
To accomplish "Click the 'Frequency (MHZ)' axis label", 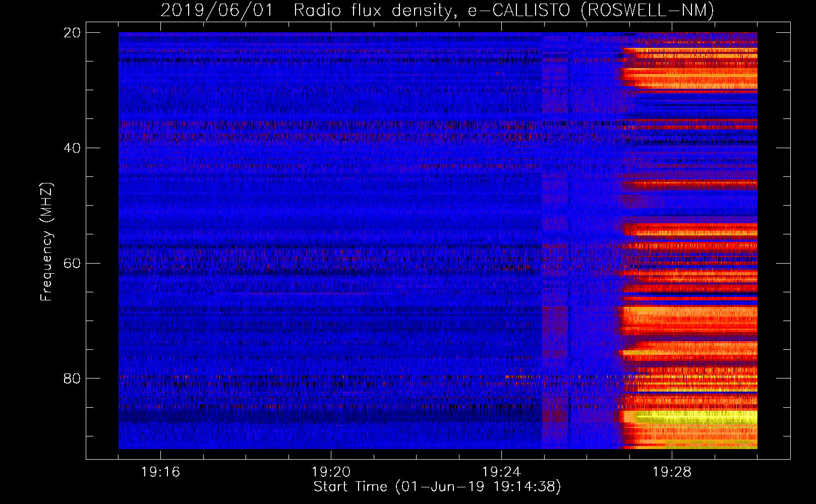I will 46,242.
